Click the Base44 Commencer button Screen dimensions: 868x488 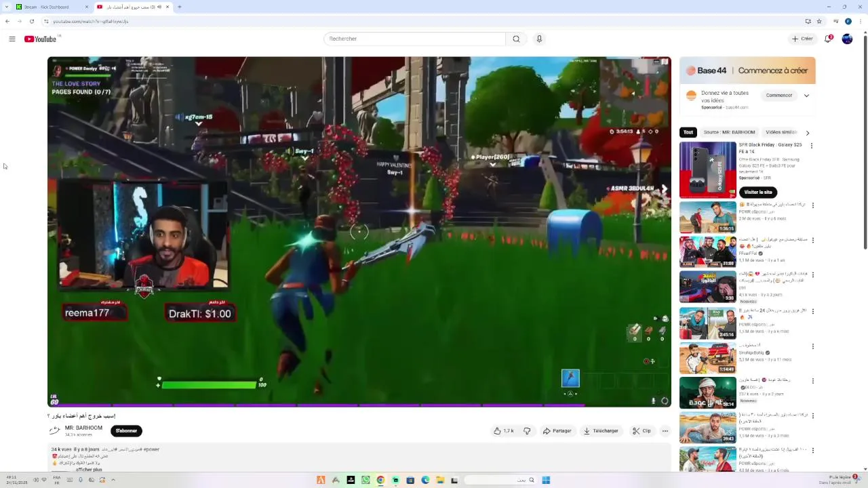coord(779,96)
